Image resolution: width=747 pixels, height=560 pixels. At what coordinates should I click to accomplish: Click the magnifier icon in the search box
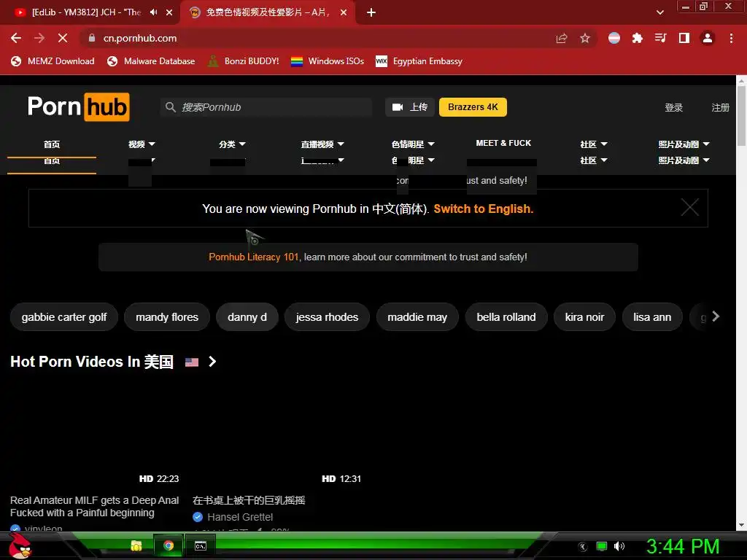click(x=171, y=107)
